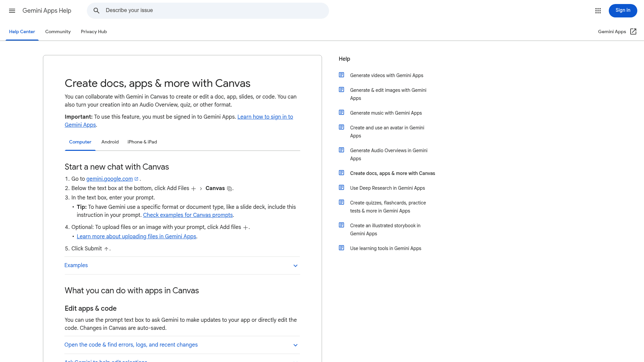Open the Community tab
644x362 pixels.
pyautogui.click(x=58, y=32)
